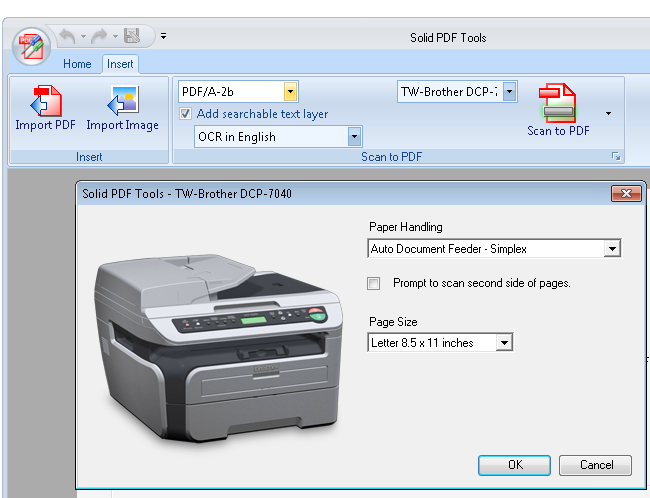Click the Scan to PDF group label
Viewport: 650px width, 498px height.
click(391, 157)
